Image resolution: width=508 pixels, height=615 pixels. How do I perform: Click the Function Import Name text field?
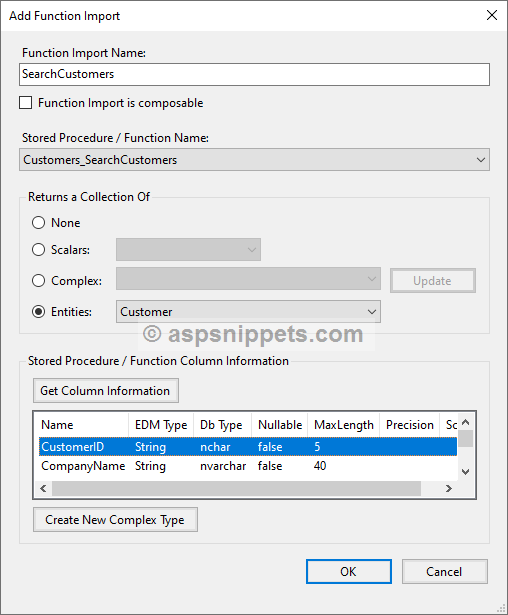tap(254, 74)
